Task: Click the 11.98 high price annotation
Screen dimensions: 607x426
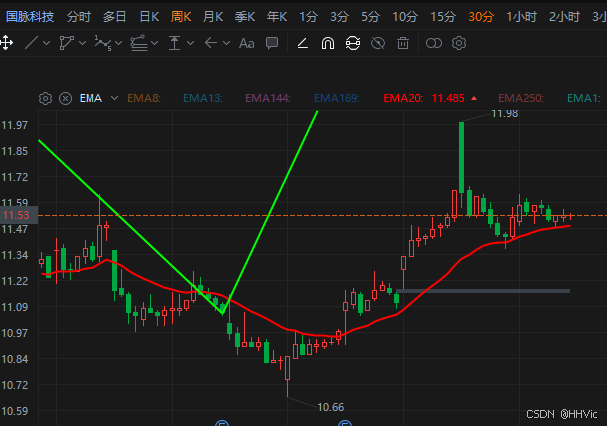Action: pos(504,113)
